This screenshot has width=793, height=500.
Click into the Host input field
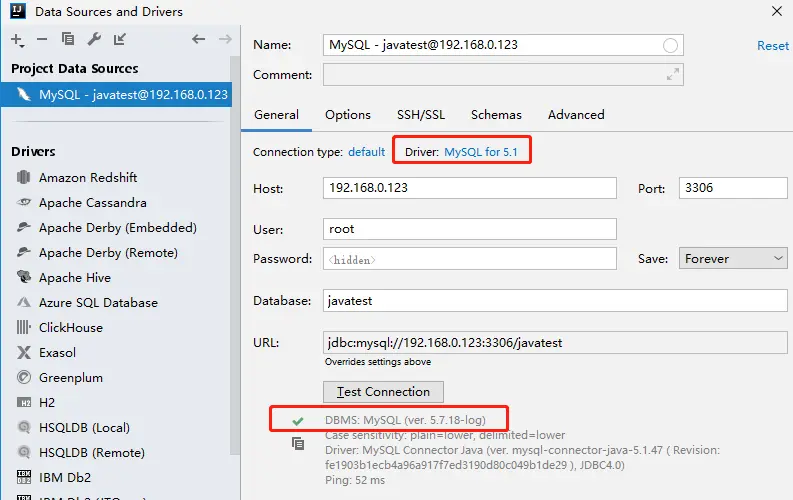(469, 188)
